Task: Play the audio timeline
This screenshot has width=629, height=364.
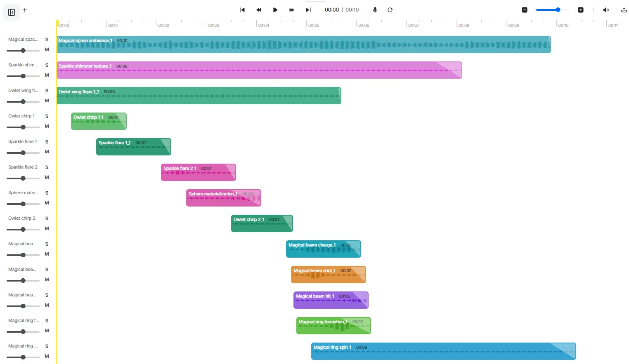Action: tap(275, 10)
